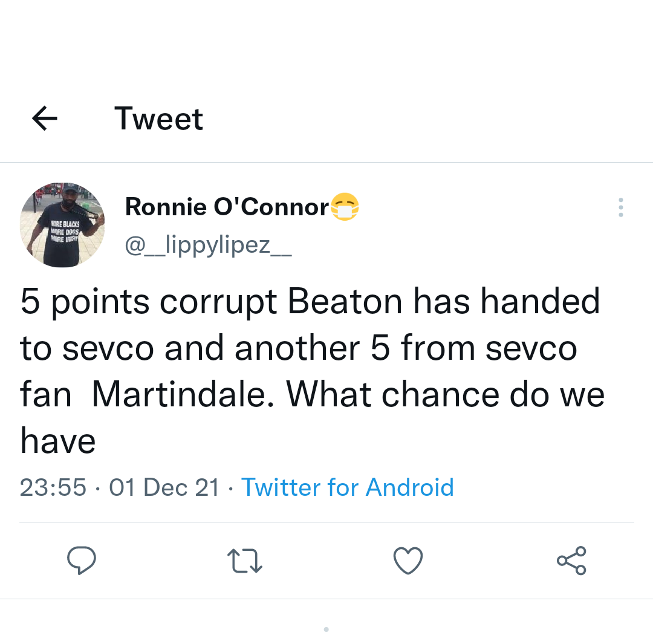The image size is (653, 644).
Task: Click the Twitter for Android source link
Action: click(x=348, y=487)
